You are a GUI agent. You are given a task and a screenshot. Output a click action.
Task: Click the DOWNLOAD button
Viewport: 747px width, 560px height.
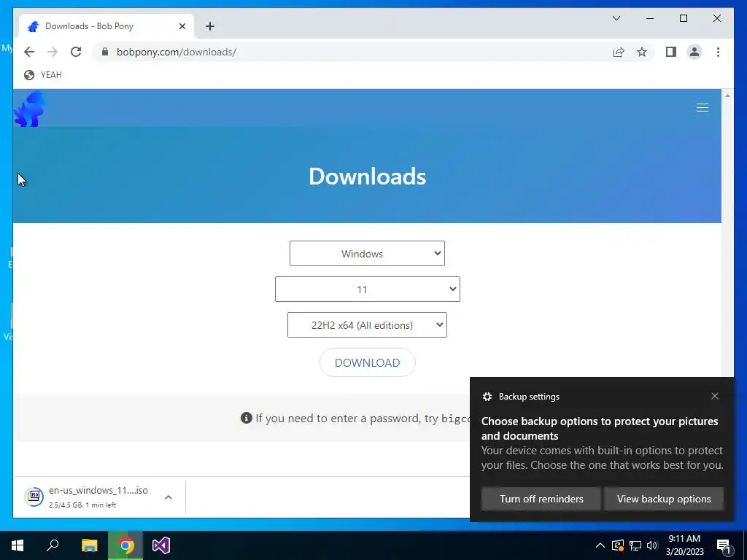click(x=368, y=362)
